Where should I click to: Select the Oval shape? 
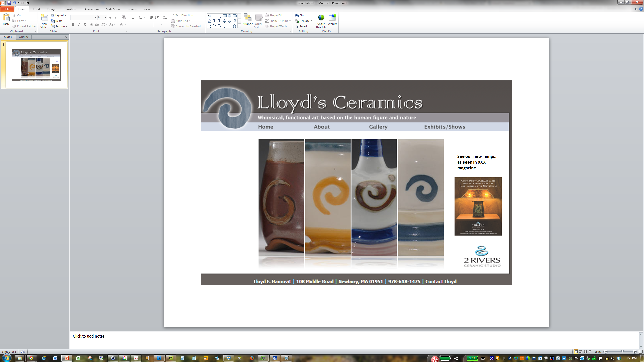click(229, 16)
